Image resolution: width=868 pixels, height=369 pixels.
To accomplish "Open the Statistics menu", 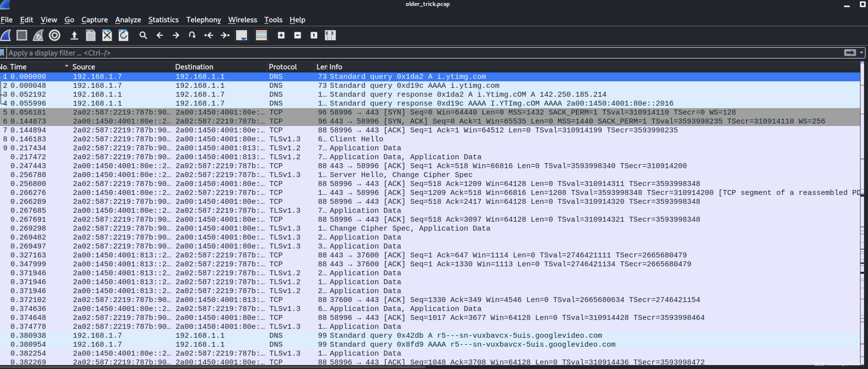I will (x=163, y=20).
